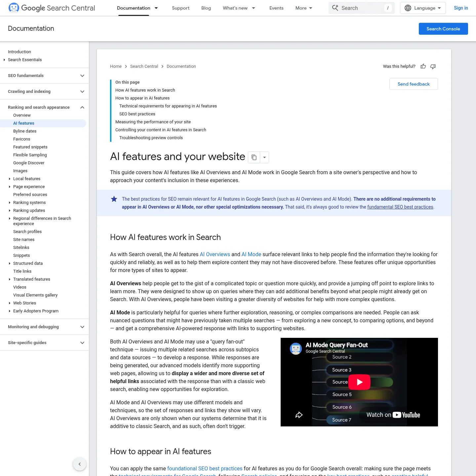Open the Documentation menu dropdown arrow
The width and height of the screenshot is (476, 476).
[156, 8]
